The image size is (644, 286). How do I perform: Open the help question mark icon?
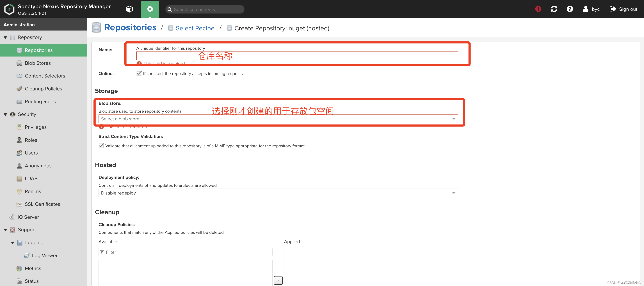(x=570, y=9)
